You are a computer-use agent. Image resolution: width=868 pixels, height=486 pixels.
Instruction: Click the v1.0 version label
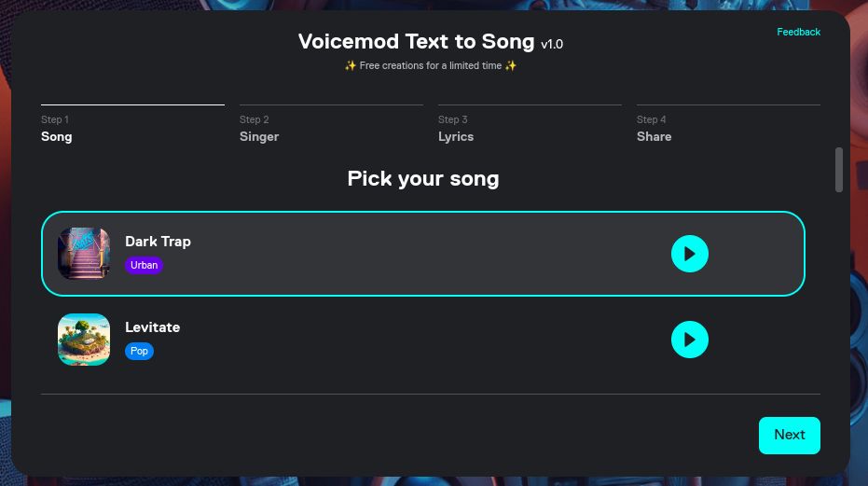coord(552,45)
